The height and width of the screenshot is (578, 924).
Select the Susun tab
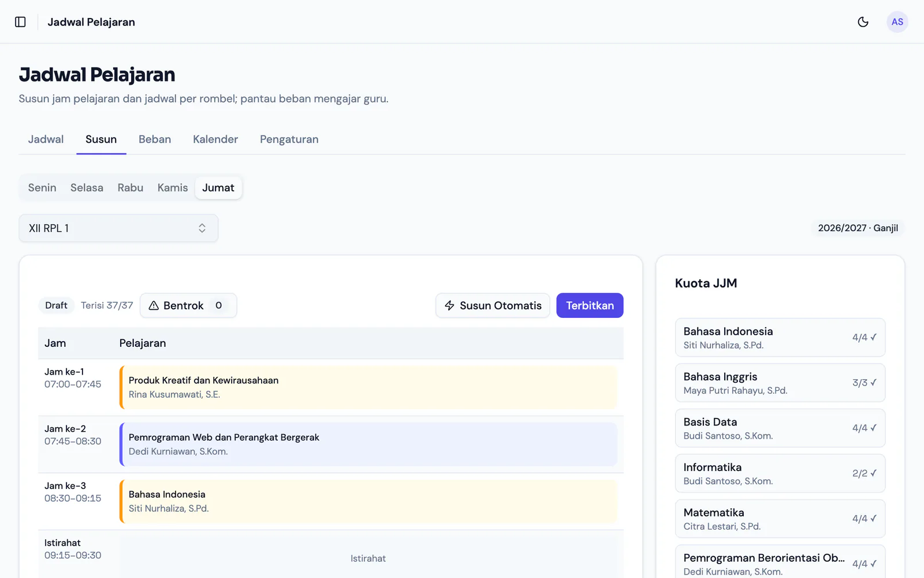tap(101, 139)
